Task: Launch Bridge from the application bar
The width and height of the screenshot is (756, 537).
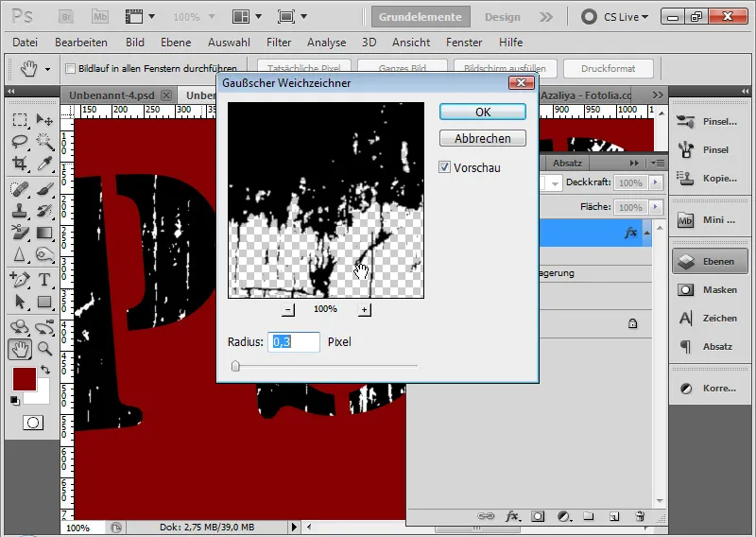Action: tap(66, 17)
